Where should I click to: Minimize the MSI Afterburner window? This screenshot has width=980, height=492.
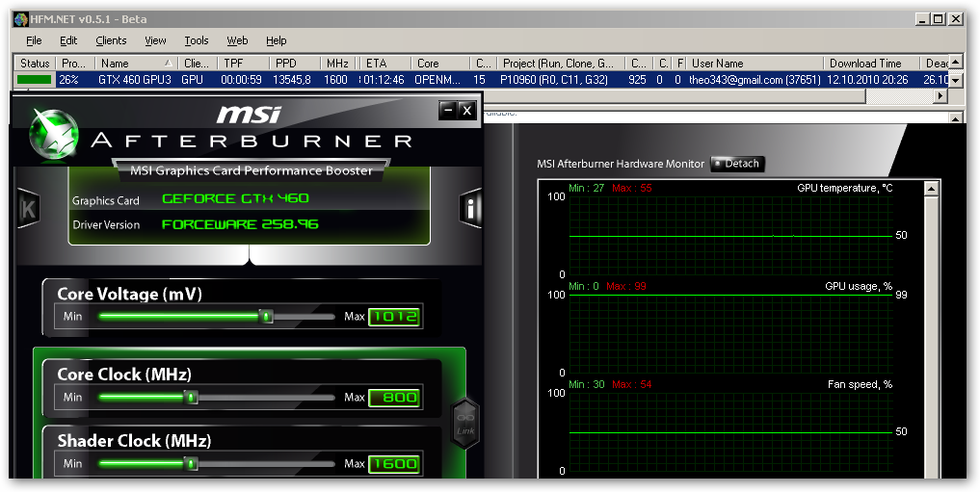coord(447,111)
